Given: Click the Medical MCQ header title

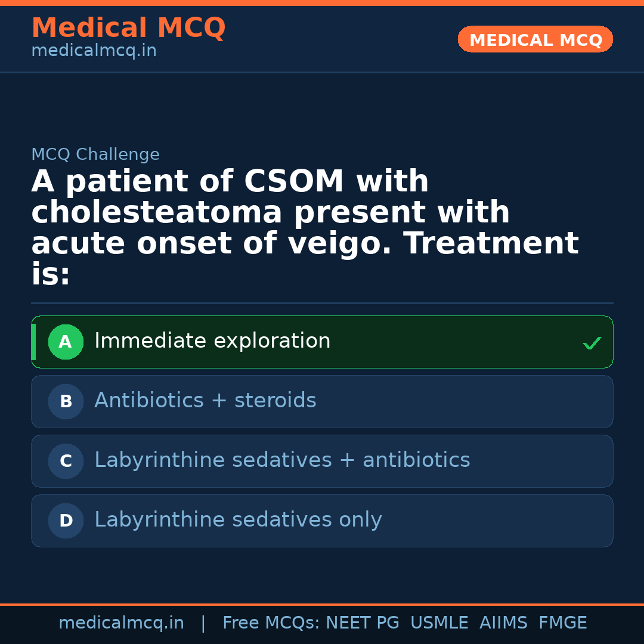Looking at the screenshot, I should pyautogui.click(x=128, y=28).
